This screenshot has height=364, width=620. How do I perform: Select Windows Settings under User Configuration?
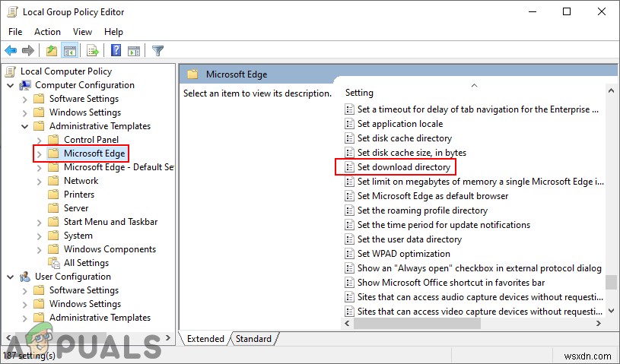pos(85,304)
